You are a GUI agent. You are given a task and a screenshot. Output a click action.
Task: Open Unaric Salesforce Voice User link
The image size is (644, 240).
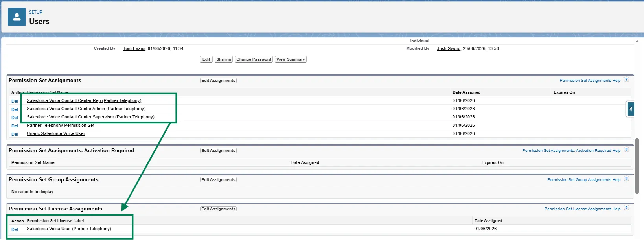click(56, 134)
